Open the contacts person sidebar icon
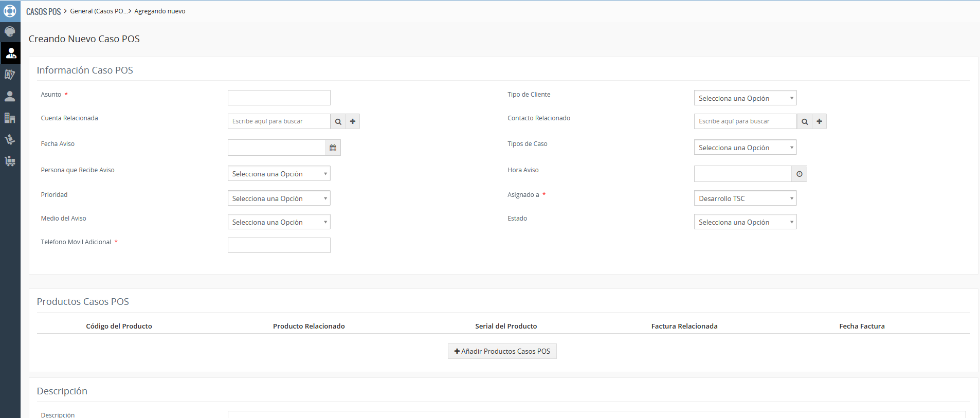The height and width of the screenshot is (418, 980). pos(10,96)
